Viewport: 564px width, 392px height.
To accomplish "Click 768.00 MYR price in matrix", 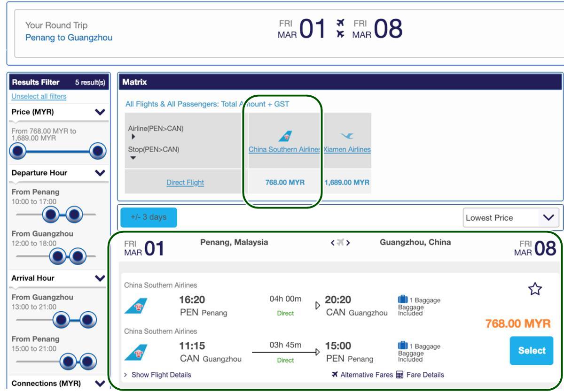I will (285, 182).
